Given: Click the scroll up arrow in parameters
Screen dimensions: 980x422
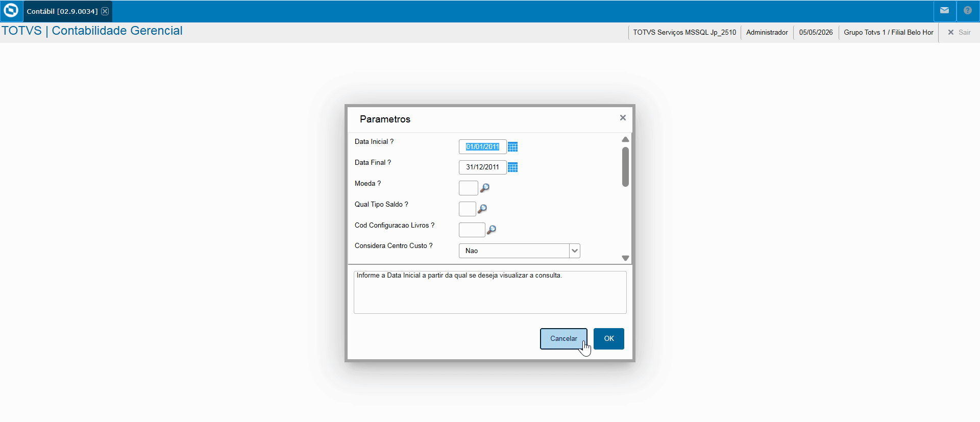Looking at the screenshot, I should (625, 139).
